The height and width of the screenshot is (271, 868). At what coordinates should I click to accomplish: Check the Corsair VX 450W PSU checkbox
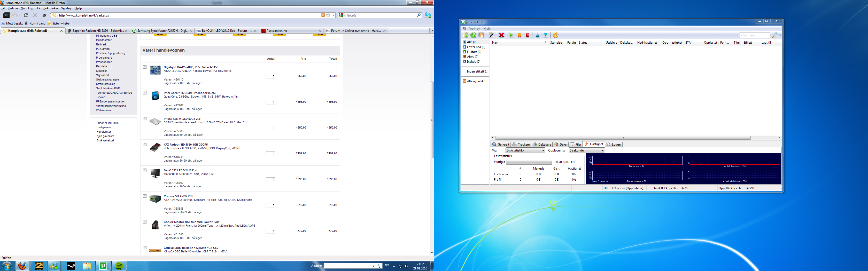tap(145, 196)
